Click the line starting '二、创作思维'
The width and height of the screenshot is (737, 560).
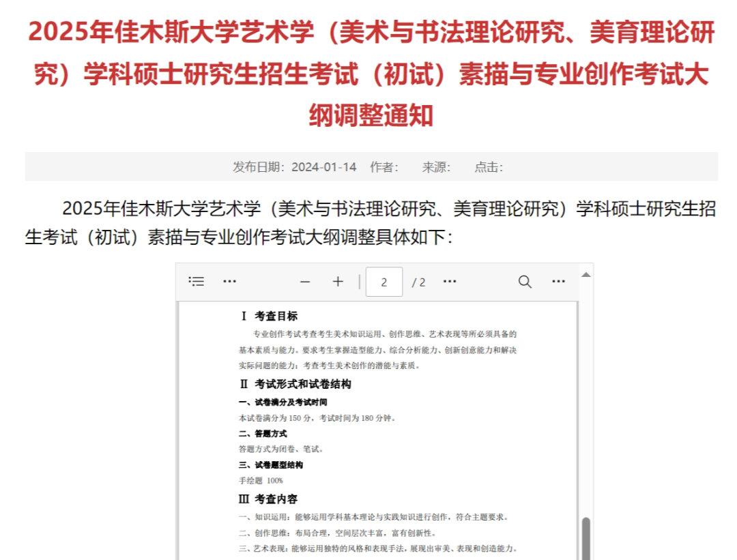[x=338, y=533]
